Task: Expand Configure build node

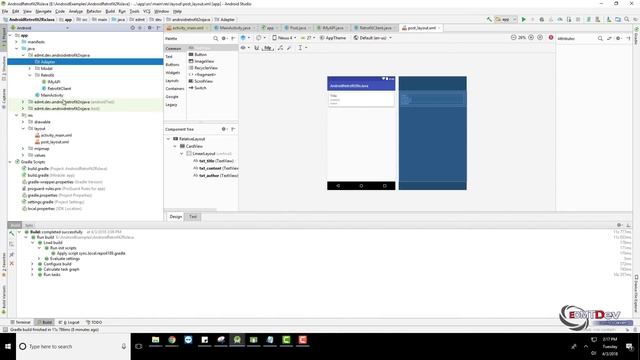Action: click(x=33, y=264)
